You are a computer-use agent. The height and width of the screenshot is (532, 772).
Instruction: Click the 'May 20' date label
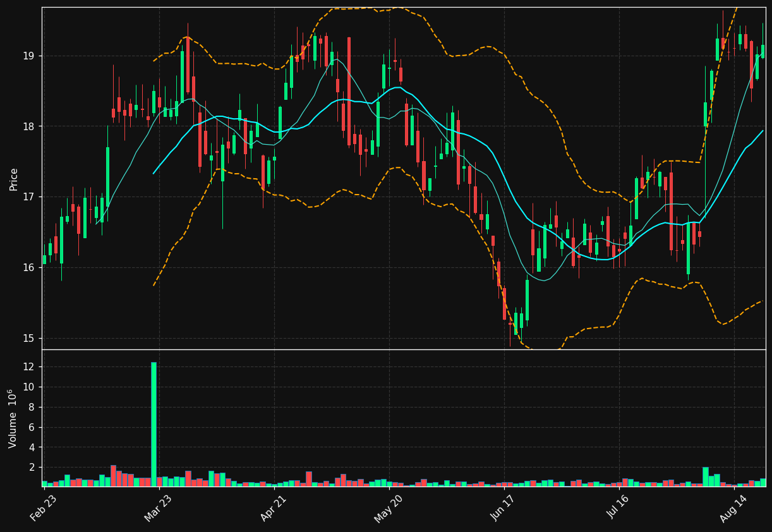tap(389, 508)
